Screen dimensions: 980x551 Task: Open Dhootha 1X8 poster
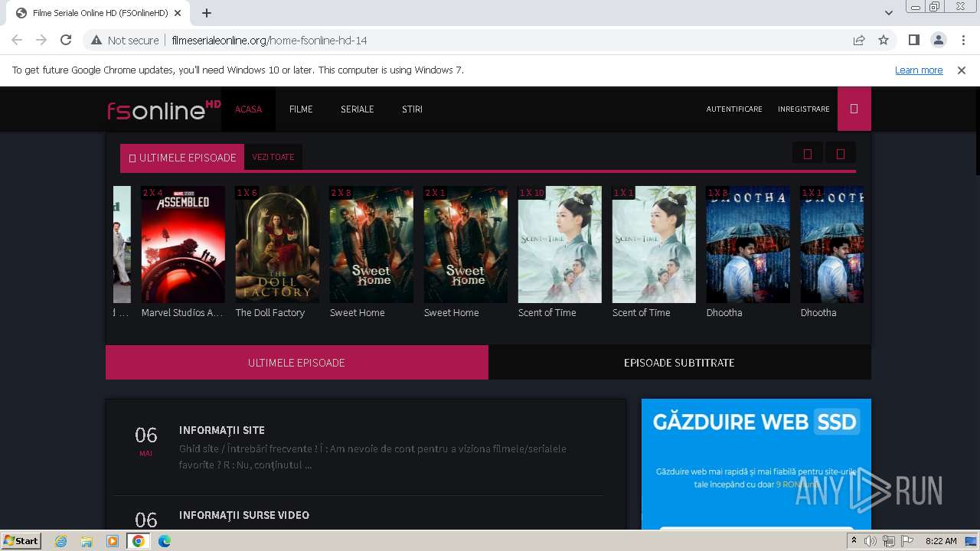pyautogui.click(x=748, y=244)
